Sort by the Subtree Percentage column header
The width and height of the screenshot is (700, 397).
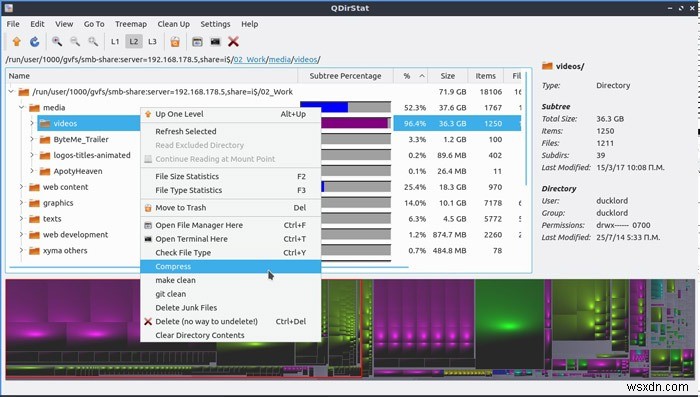[345, 76]
